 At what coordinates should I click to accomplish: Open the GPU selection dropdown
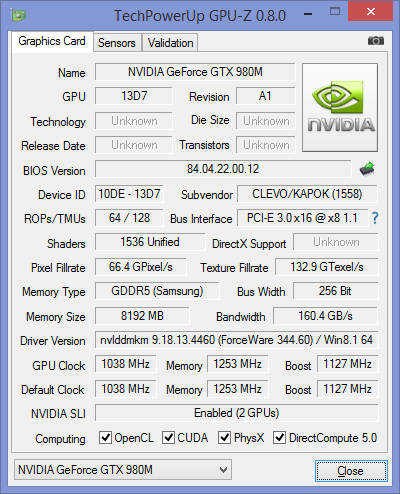coord(123,470)
